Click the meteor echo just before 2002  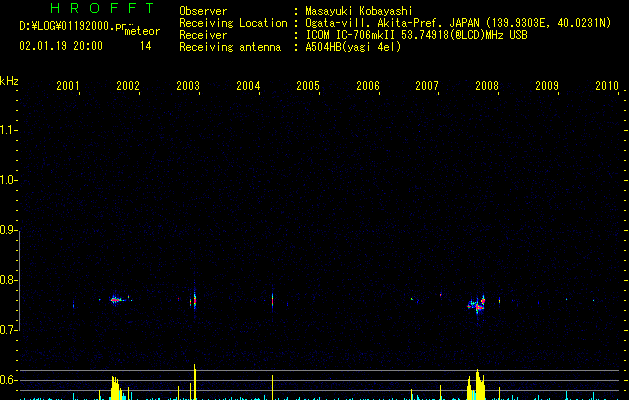click(x=116, y=299)
